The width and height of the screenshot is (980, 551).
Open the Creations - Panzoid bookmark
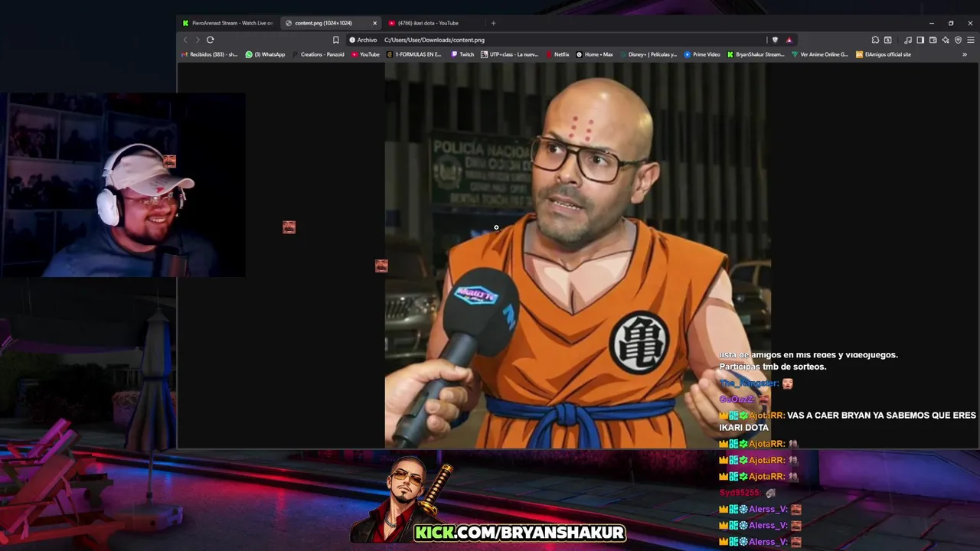[318, 54]
